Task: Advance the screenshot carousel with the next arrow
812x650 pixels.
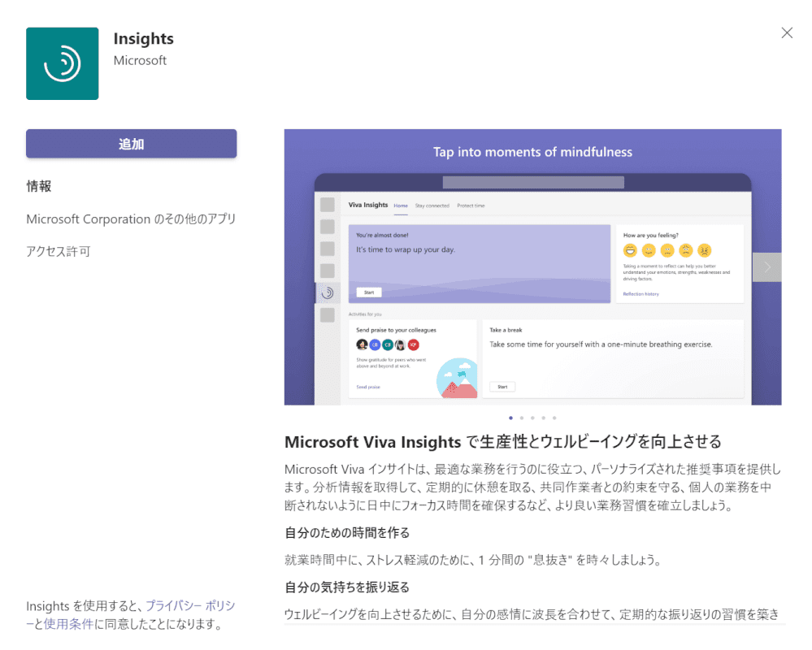Action: pos(767,267)
